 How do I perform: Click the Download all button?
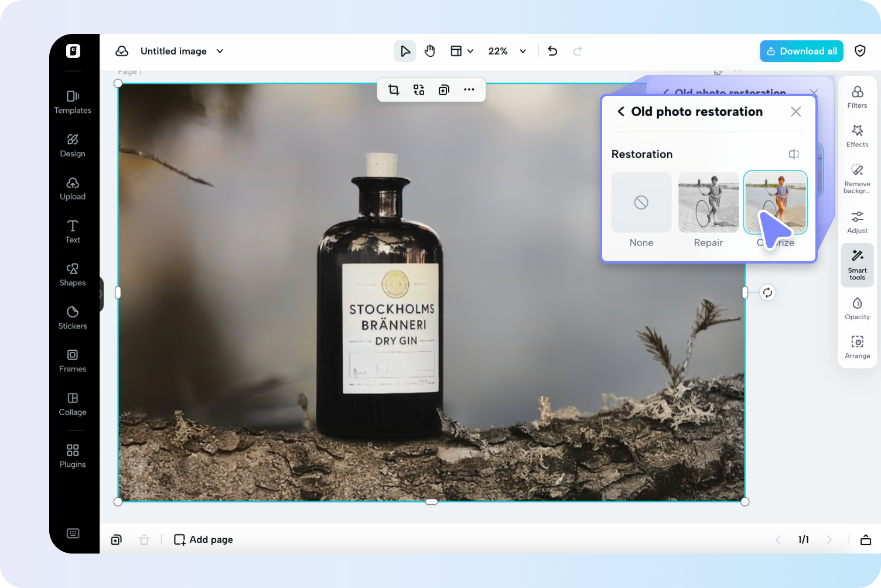[x=801, y=51]
